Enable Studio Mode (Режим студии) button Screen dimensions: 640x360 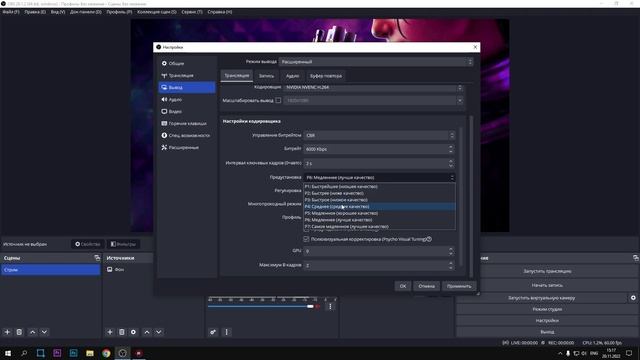[547, 309]
